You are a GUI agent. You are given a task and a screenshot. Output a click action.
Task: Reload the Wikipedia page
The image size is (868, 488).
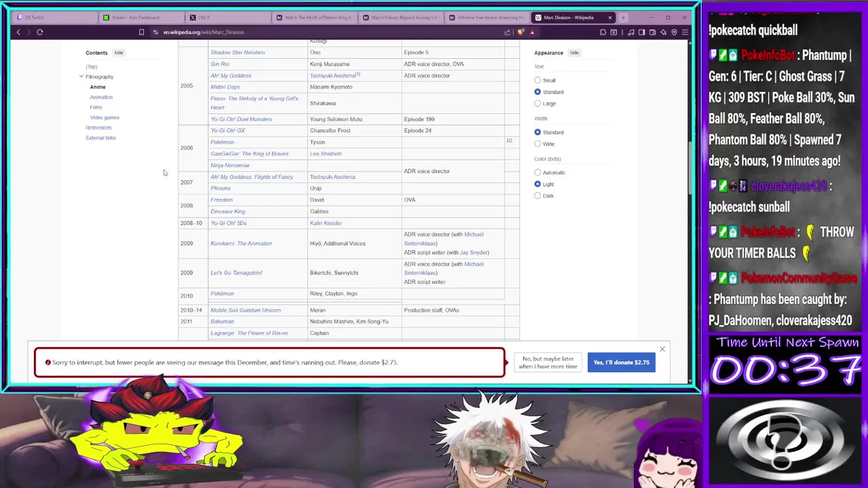40,32
